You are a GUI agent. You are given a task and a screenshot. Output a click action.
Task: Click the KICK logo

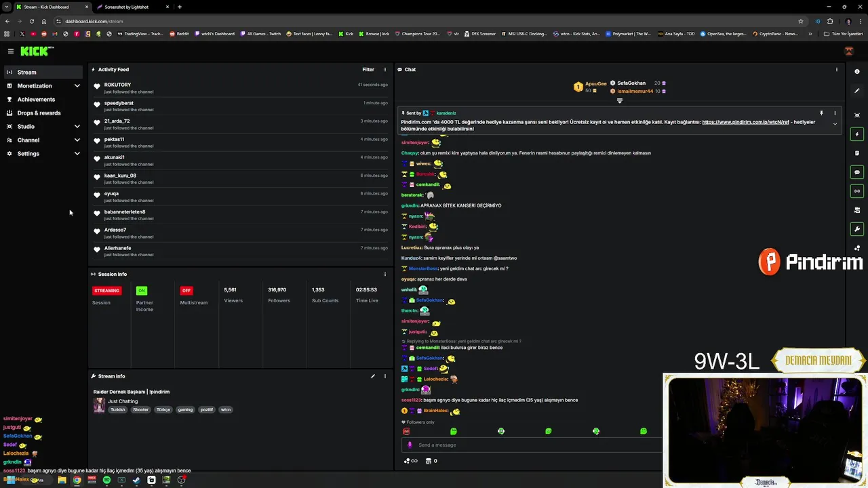[37, 51]
